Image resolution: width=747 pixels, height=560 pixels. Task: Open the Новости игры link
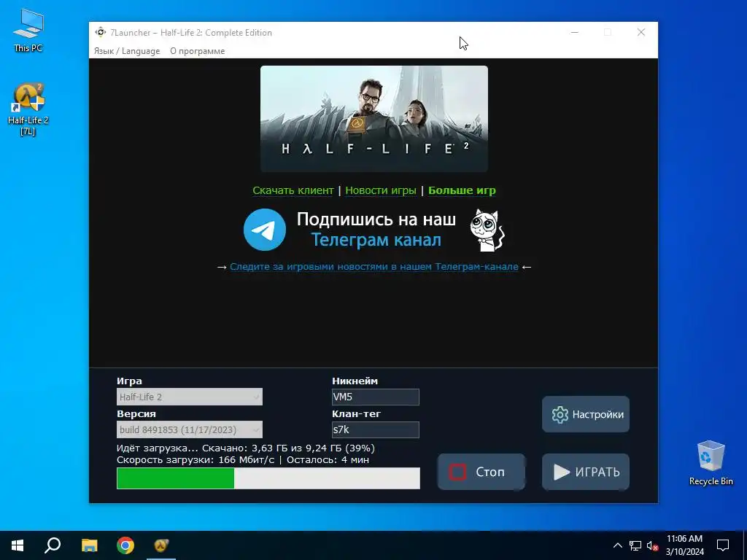coord(381,190)
